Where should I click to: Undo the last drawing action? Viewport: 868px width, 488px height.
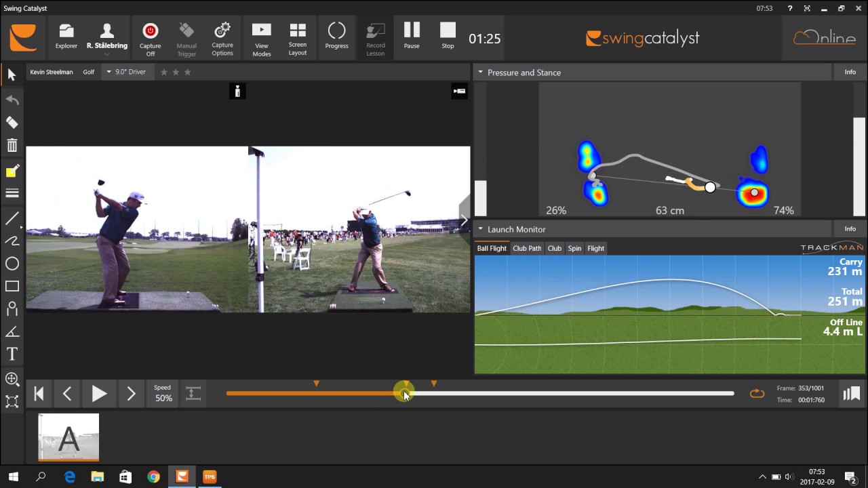(12, 100)
